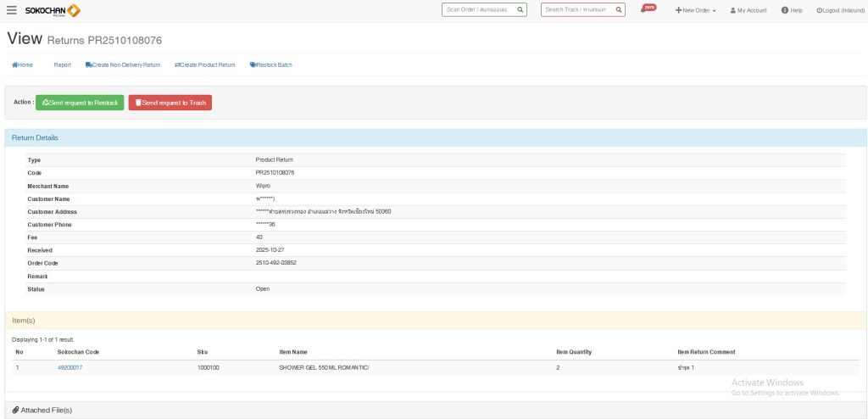Go to Home in the navigation
The width and height of the screenshot is (868, 419).
pos(22,64)
